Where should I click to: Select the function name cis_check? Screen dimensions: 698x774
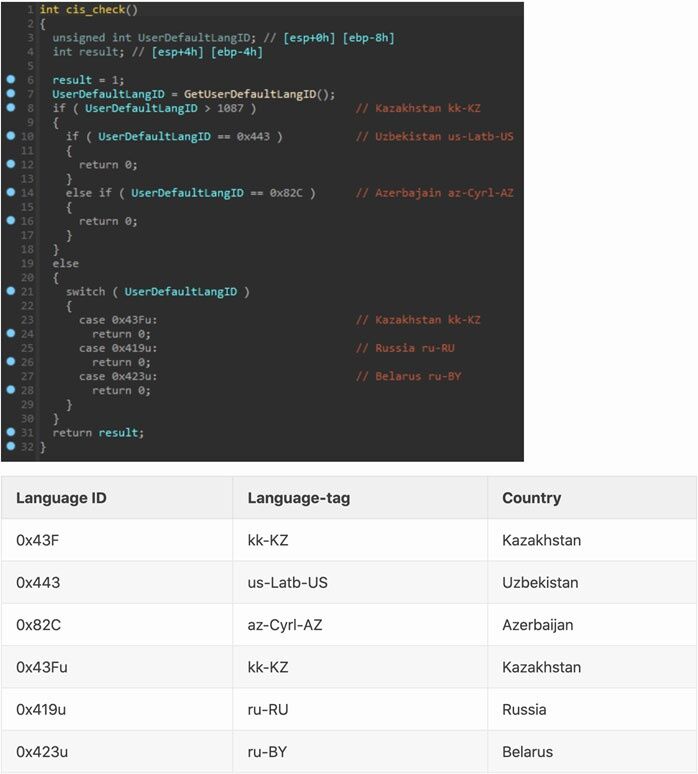(x=95, y=9)
